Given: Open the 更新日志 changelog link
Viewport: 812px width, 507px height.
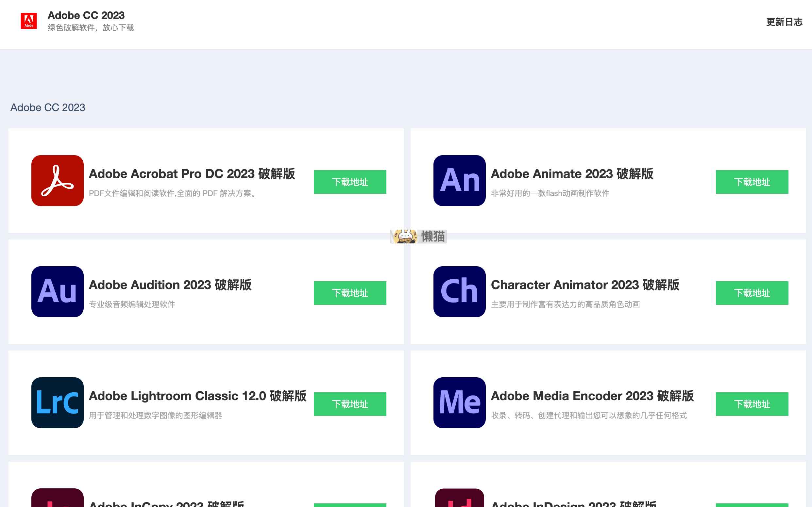Looking at the screenshot, I should click(784, 22).
